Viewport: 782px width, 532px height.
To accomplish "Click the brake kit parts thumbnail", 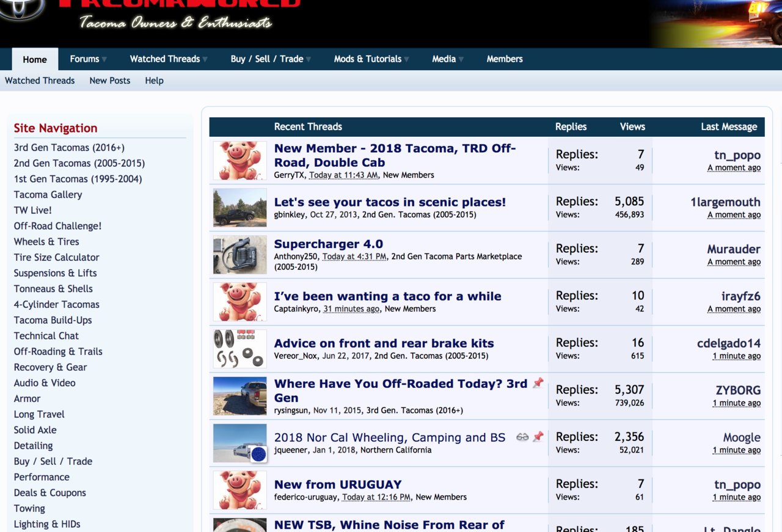I will tap(239, 349).
